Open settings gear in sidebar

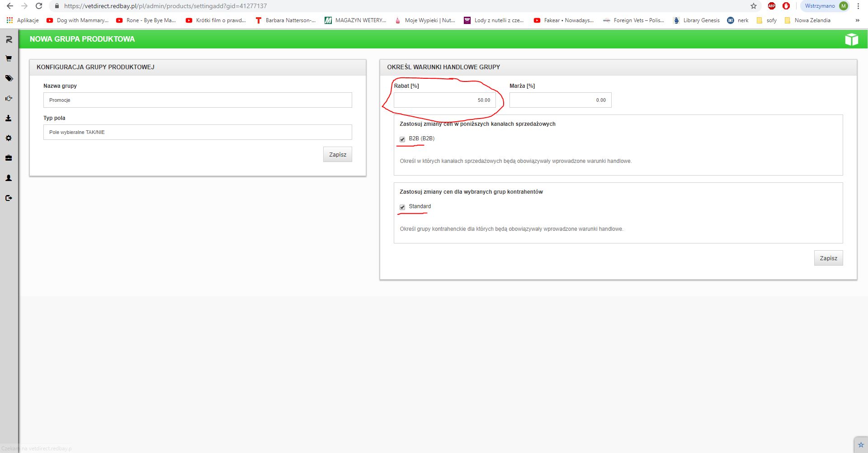coord(9,138)
